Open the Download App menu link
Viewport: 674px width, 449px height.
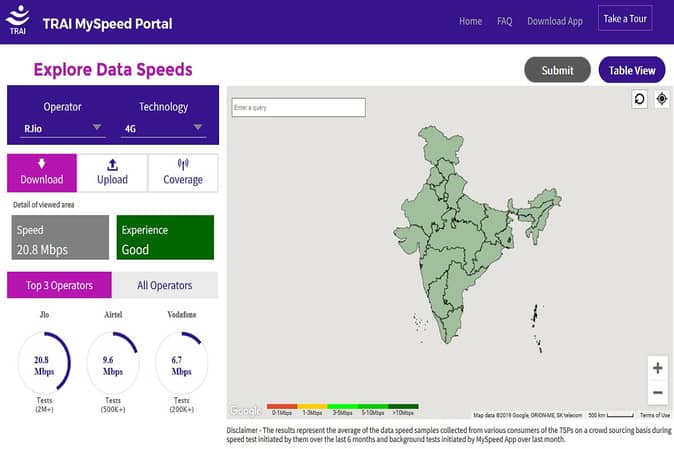pos(554,21)
